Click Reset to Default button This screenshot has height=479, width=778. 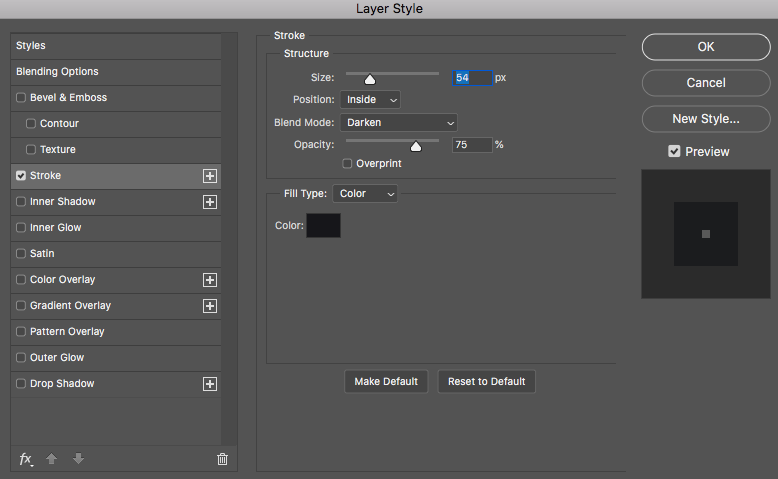[487, 382]
